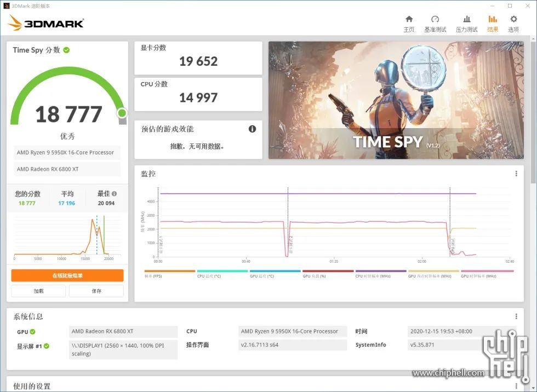Viewport: 537px width, 392px height.
Task: Click AMD Ryzen 9 5950X under score gauge
Action: 67,153
